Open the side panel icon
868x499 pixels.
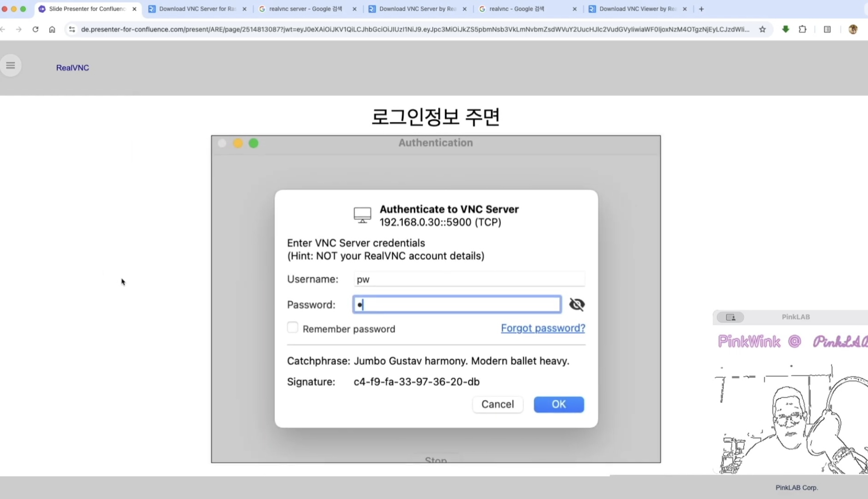tap(827, 29)
